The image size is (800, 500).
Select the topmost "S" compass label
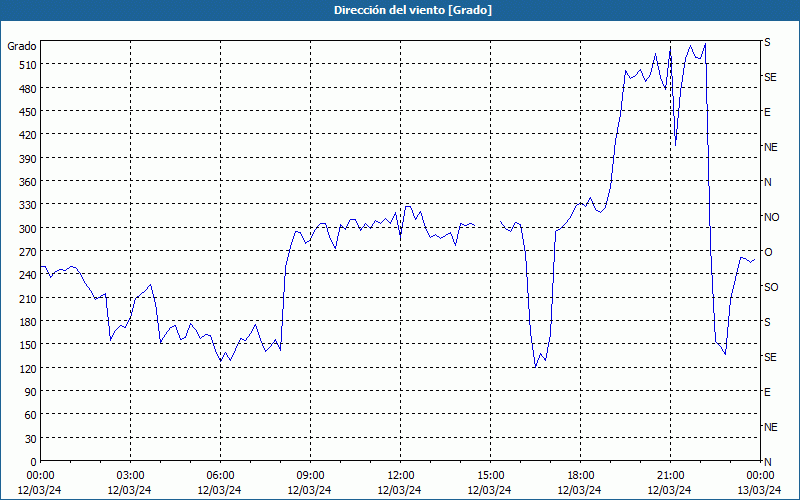pyautogui.click(x=767, y=42)
